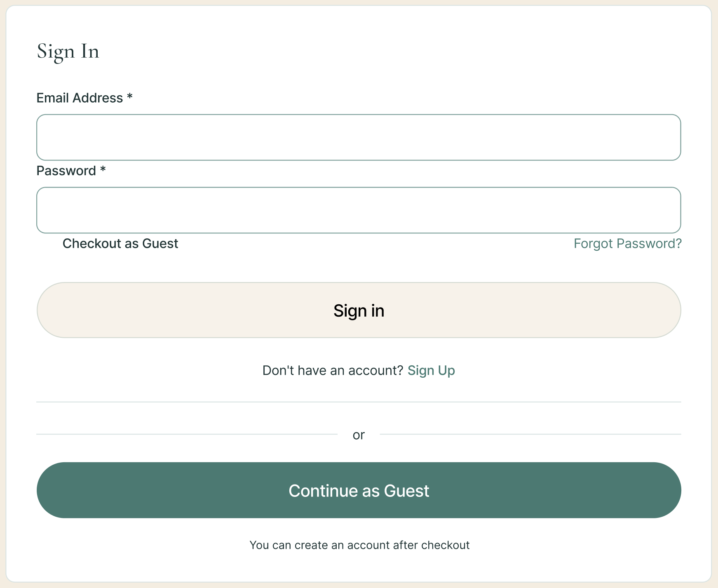Select the Continue as Guest button
The width and height of the screenshot is (718, 588).
(359, 490)
